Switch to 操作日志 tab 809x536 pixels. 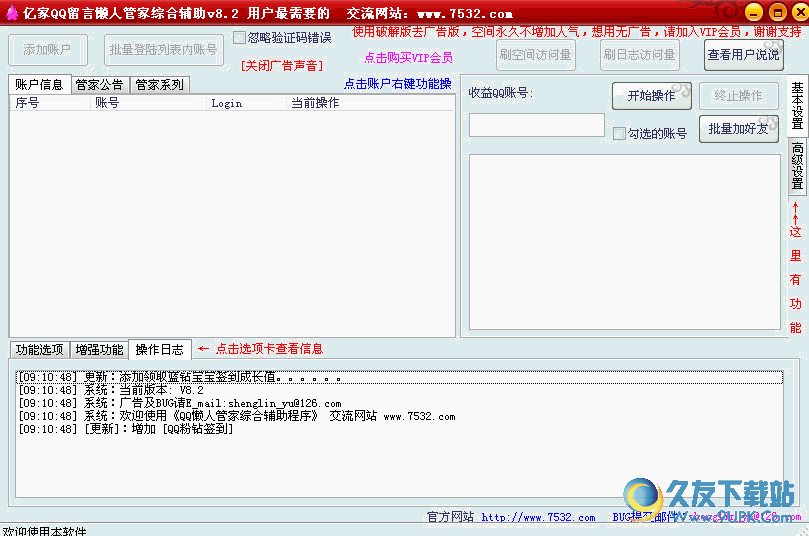click(x=159, y=350)
